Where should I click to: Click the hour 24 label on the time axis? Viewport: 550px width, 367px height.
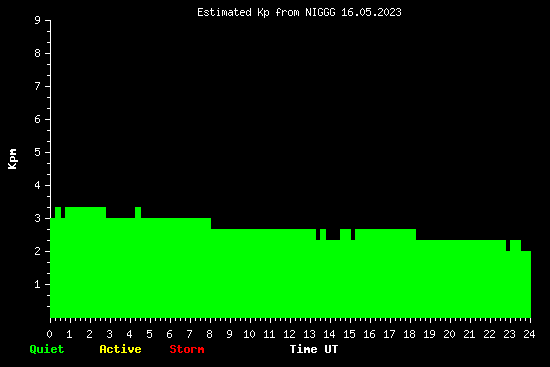(529, 334)
